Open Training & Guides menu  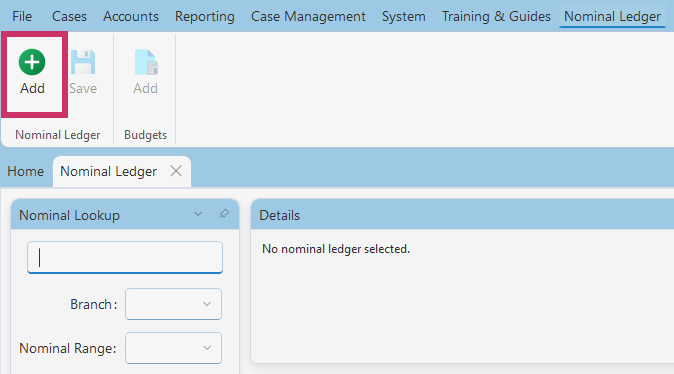(496, 16)
